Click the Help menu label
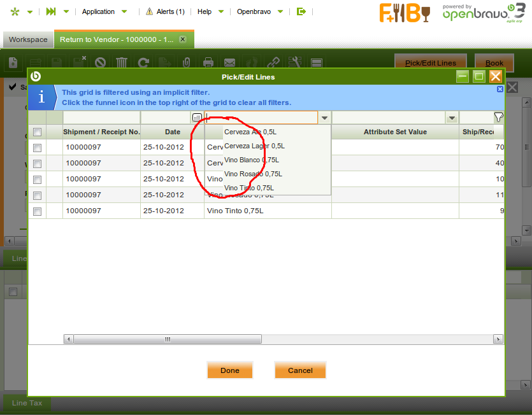Viewport: 532px width, 415px height. tap(205, 11)
